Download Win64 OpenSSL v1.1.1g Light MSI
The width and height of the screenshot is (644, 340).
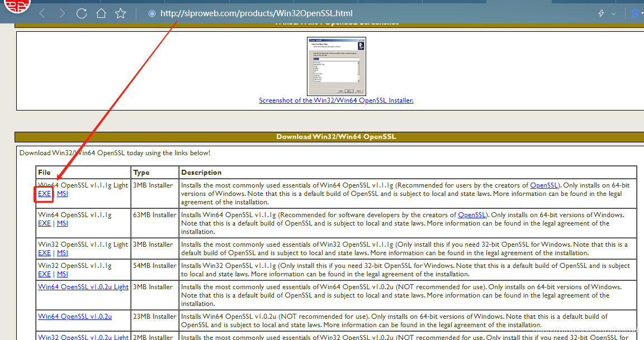[x=63, y=194]
